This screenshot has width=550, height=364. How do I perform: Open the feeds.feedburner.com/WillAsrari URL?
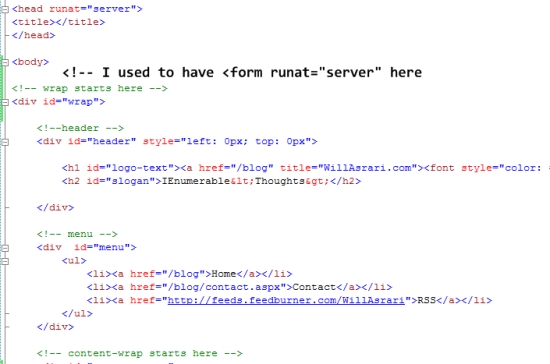pyautogui.click(x=286, y=301)
